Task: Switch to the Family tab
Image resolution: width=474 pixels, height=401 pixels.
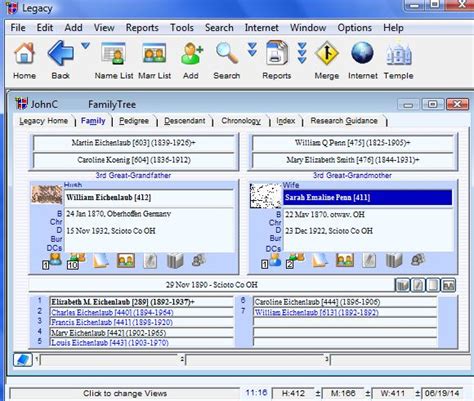Action: tap(93, 121)
